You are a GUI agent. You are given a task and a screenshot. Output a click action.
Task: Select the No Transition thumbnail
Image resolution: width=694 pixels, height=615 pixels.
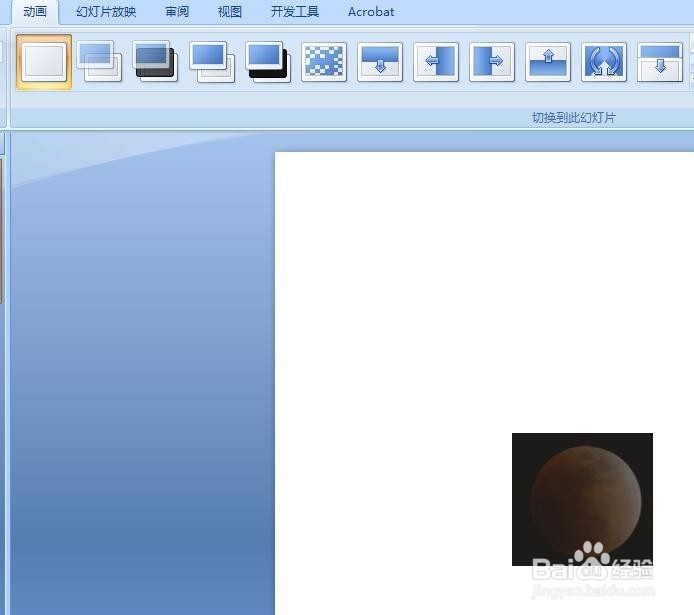tap(44, 62)
